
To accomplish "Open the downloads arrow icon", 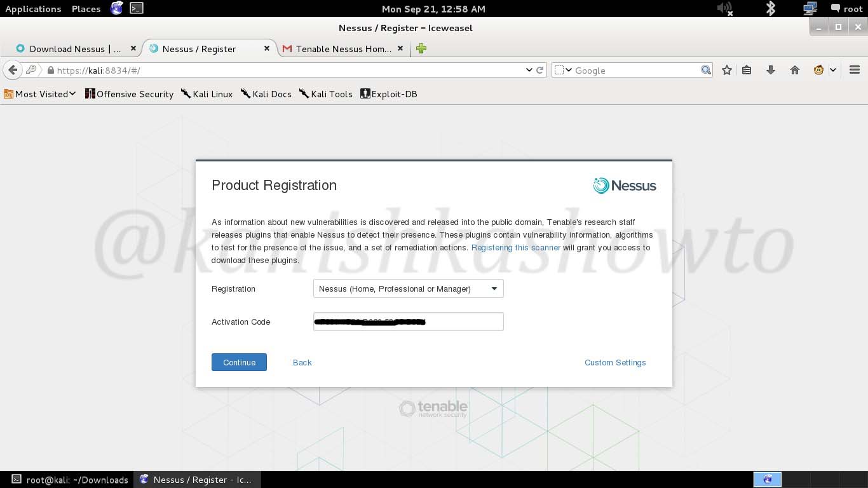I will coord(771,70).
